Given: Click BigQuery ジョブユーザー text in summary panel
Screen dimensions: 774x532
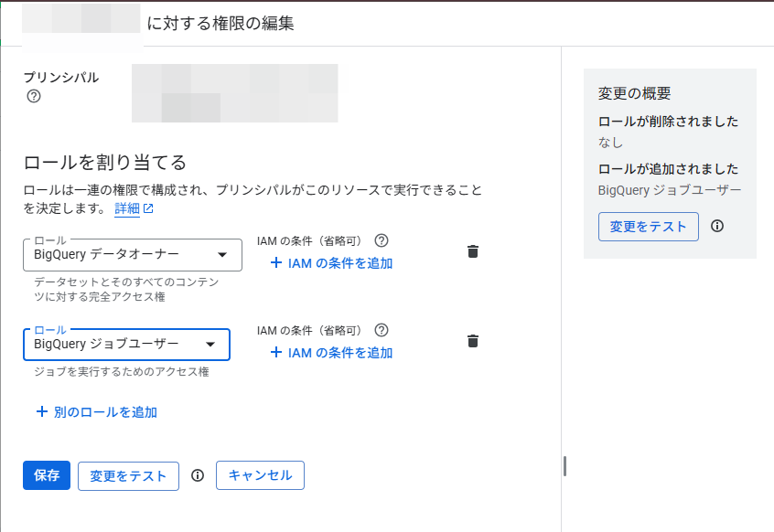Looking at the screenshot, I should [x=670, y=190].
